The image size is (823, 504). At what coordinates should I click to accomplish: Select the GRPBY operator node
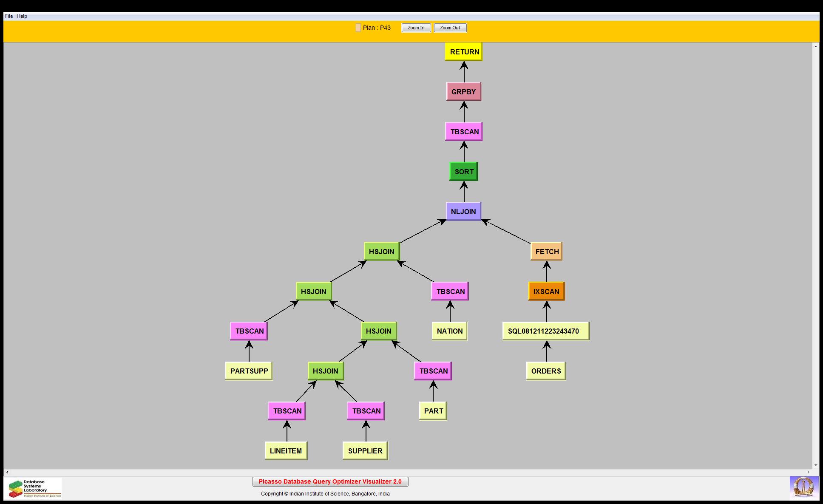click(463, 92)
